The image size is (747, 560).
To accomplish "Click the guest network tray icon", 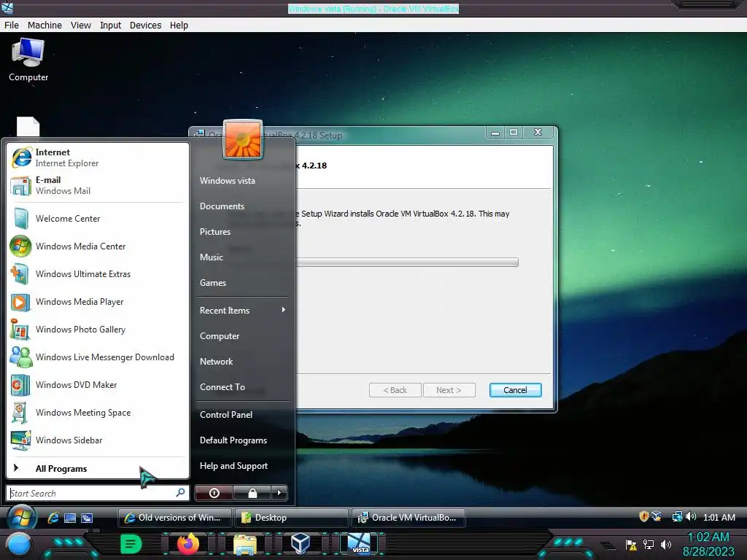I will (677, 517).
